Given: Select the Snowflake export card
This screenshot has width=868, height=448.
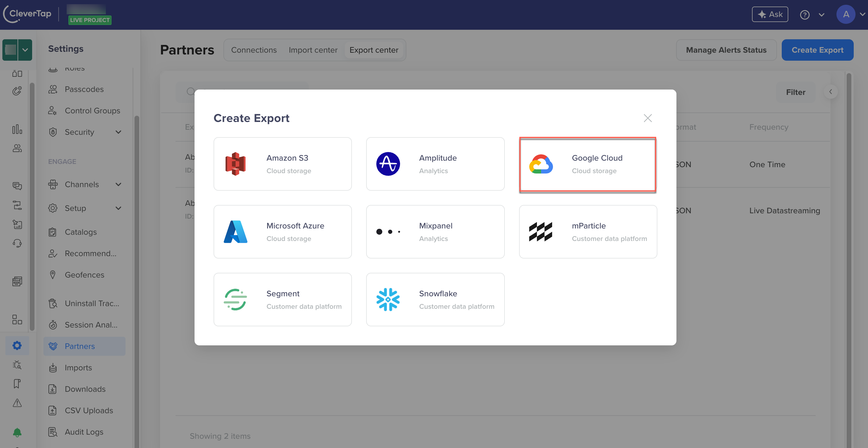Looking at the screenshot, I should (435, 299).
